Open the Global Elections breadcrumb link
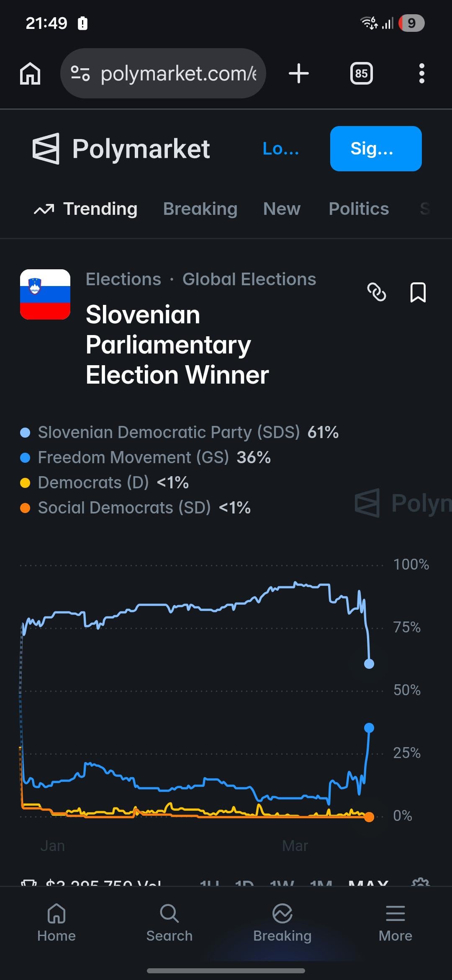The image size is (452, 980). coord(249,279)
